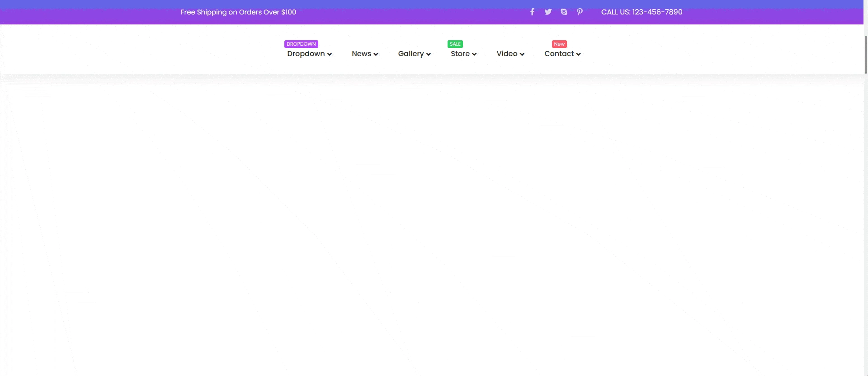Open the Skype icon in top bar
This screenshot has height=376, width=868.
pos(564,12)
